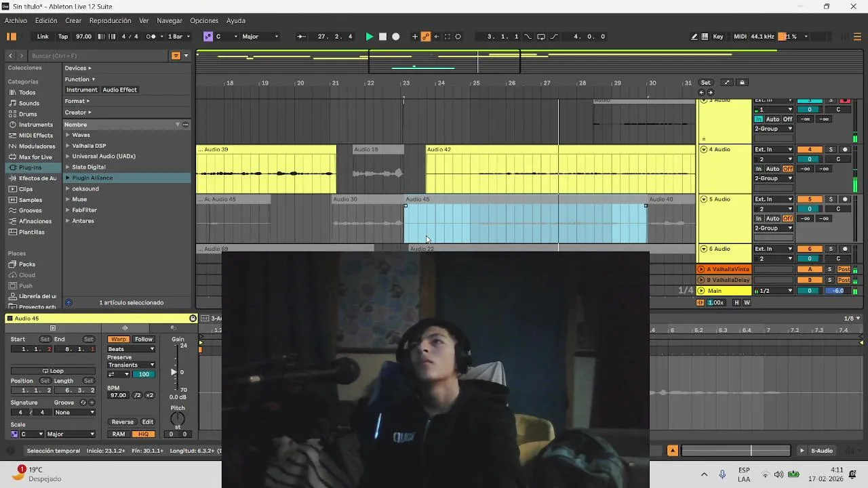
Task: Toggle the Punch-Out switch
Action: (554, 37)
